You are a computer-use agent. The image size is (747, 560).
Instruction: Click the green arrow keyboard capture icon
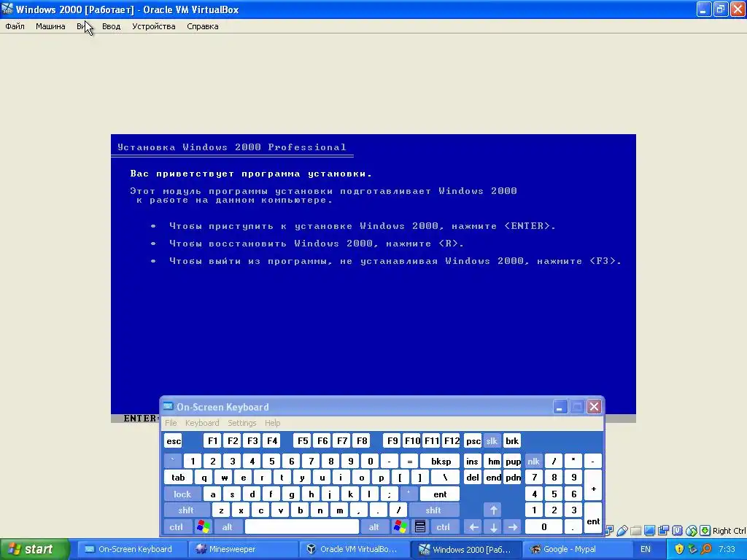705,531
